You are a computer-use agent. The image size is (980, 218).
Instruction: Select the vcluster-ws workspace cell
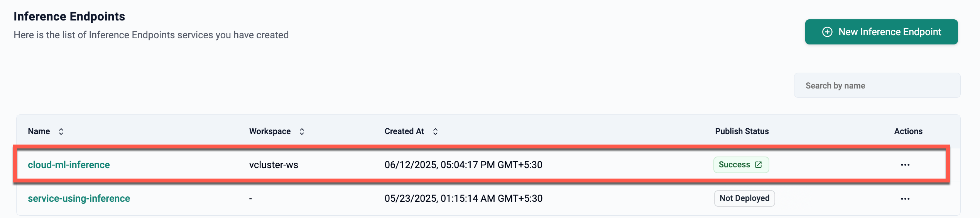274,165
